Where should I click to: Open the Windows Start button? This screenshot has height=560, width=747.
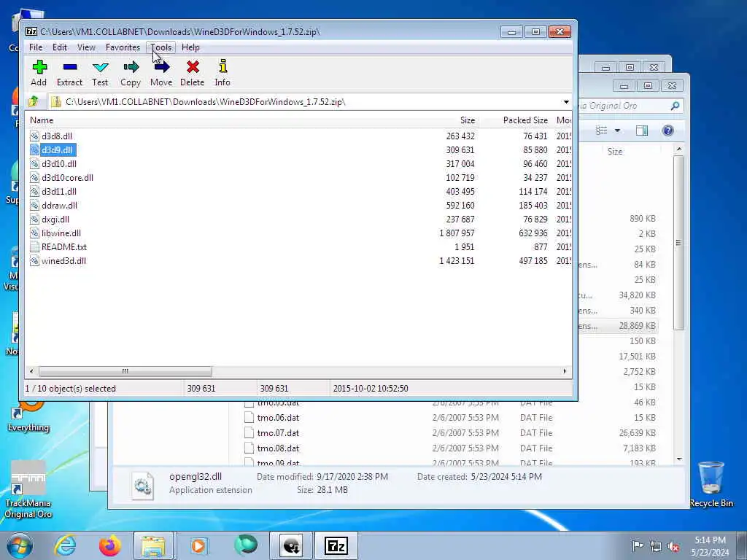pyautogui.click(x=19, y=545)
